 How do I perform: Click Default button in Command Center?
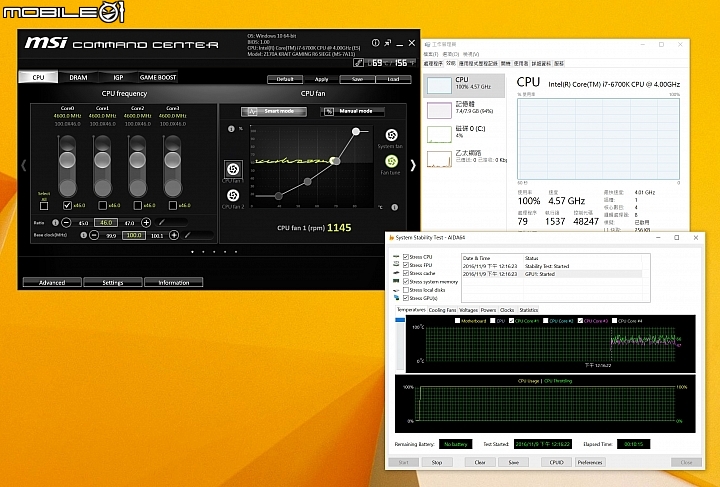[x=285, y=79]
